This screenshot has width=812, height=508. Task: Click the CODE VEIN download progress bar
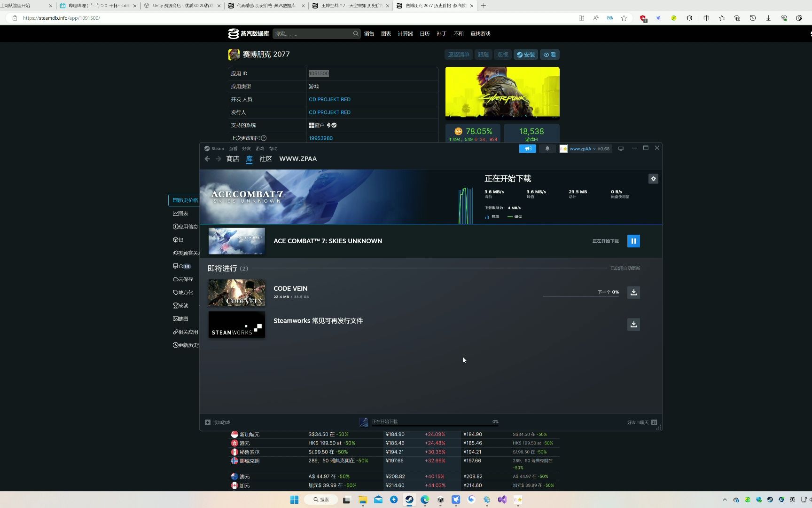[580, 297]
